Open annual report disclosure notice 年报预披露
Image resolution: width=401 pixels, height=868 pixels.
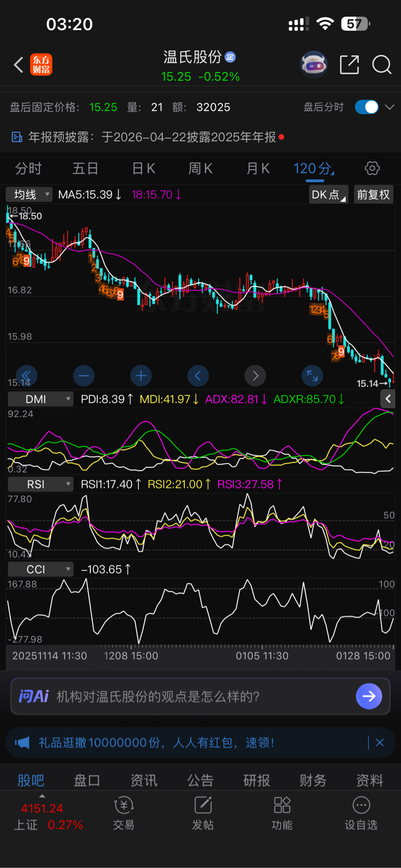coord(151,137)
